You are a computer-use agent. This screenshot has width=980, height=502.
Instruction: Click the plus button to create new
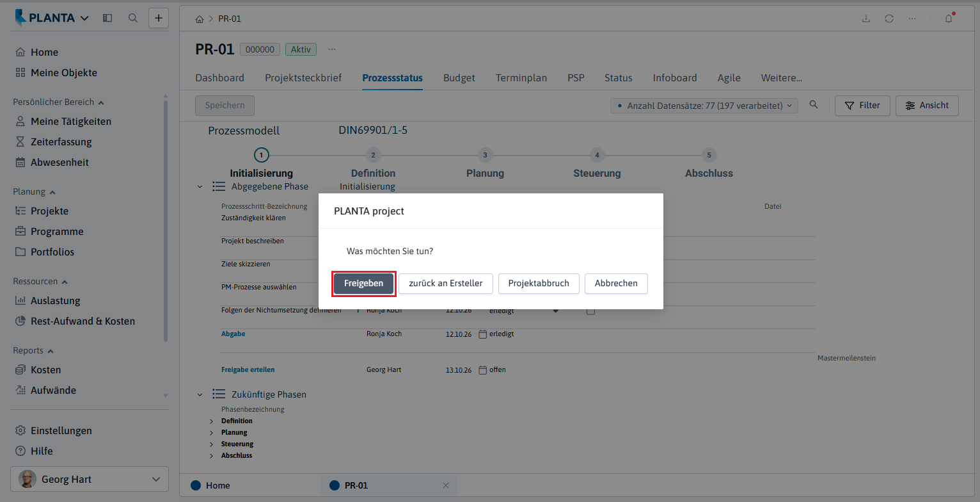159,18
